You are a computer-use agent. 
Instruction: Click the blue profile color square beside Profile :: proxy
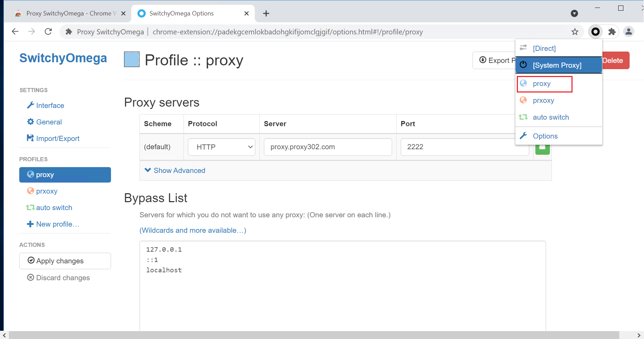[x=131, y=59]
